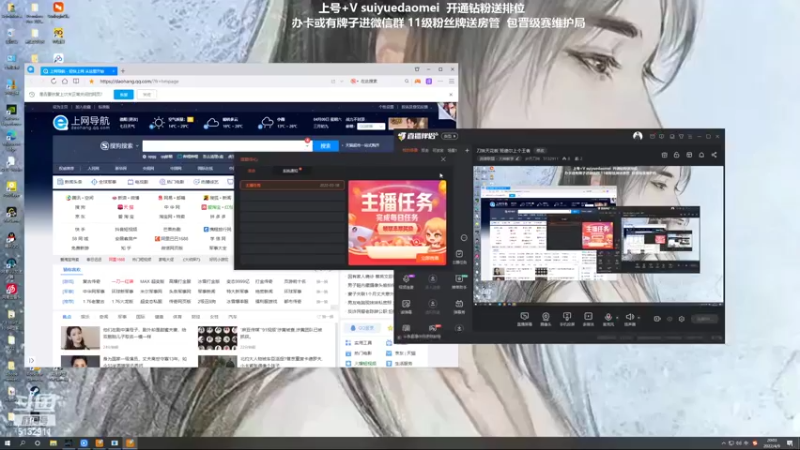Open the notification center icon on taskbar
Viewport: 800px width, 450px height.
(789, 443)
